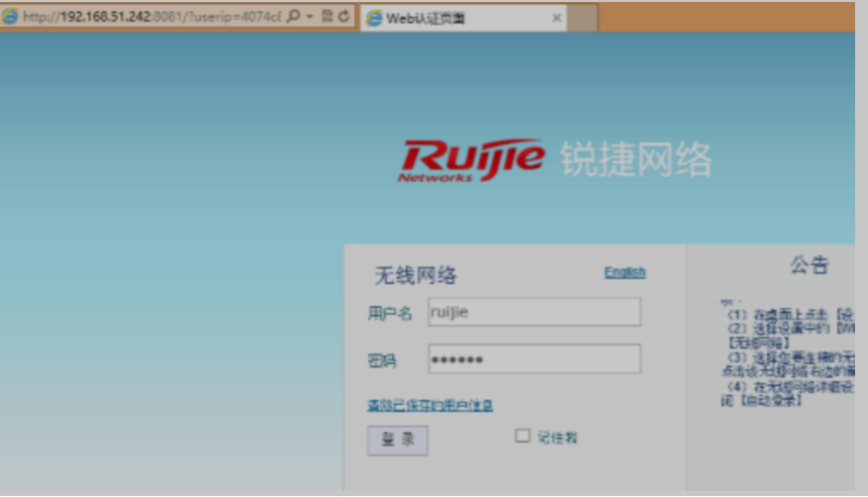This screenshot has height=497, width=868.
Task: Click the 公告 announcement heading
Action: point(809,265)
